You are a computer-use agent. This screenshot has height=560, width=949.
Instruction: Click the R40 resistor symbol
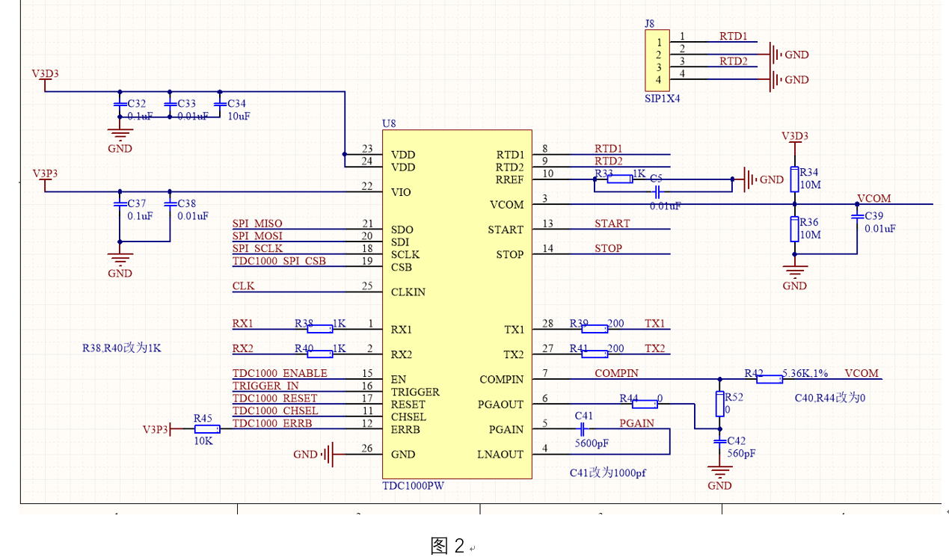tap(321, 354)
